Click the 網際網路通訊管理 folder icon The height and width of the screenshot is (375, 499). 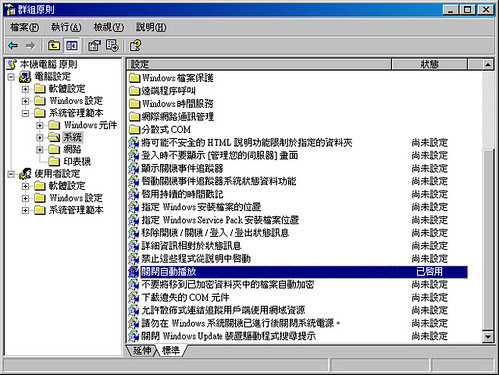tap(134, 117)
